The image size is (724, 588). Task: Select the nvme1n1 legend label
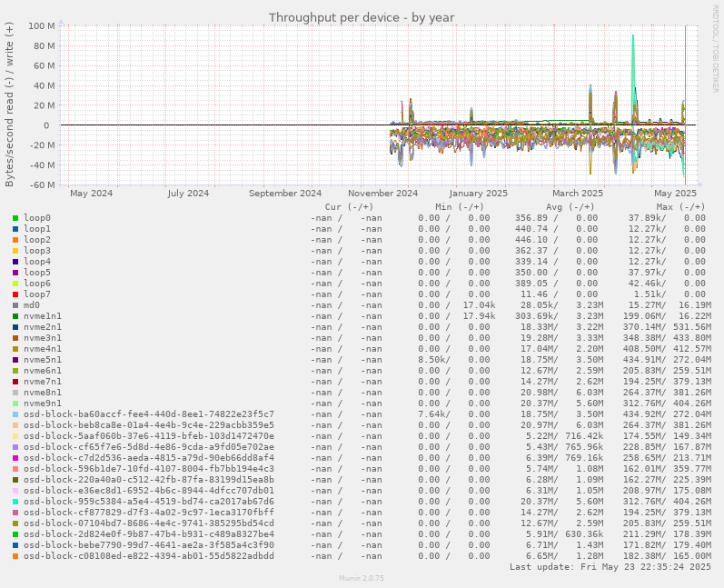pyautogui.click(x=43, y=316)
